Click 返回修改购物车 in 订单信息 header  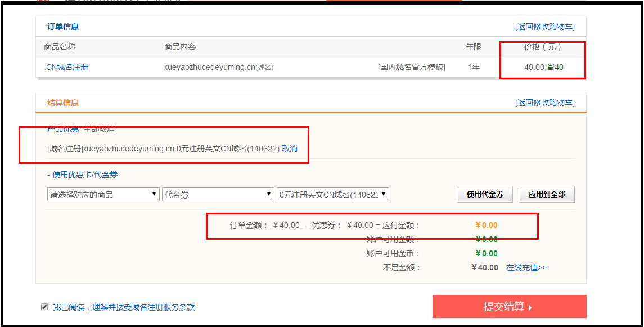(x=544, y=27)
